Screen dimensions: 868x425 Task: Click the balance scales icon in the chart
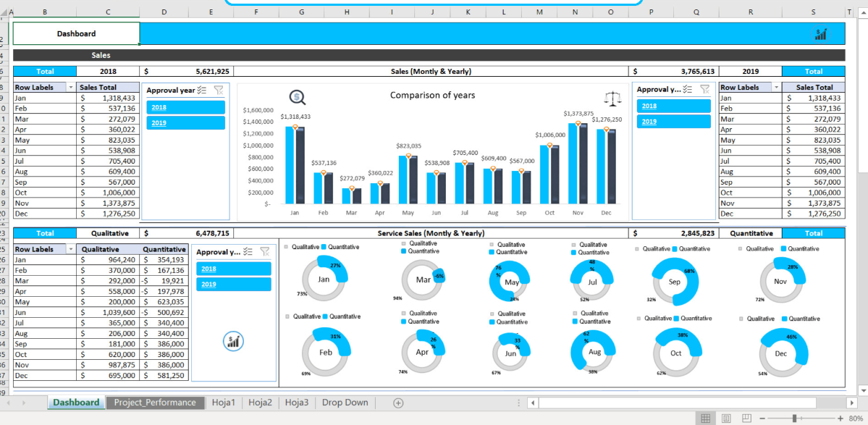(612, 97)
